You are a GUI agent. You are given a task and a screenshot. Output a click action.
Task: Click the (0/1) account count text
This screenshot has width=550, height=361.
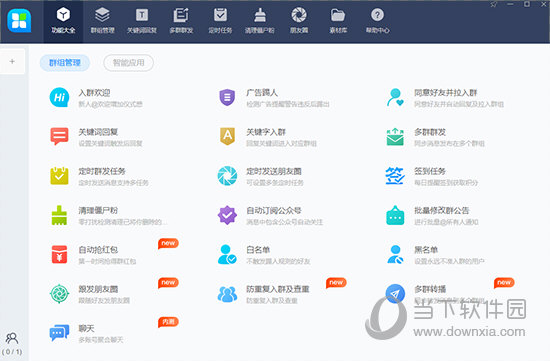[x=12, y=352]
